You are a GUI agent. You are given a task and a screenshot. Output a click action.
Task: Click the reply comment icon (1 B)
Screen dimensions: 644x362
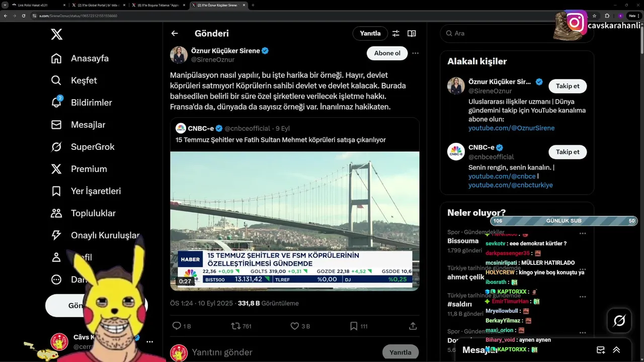(177, 326)
